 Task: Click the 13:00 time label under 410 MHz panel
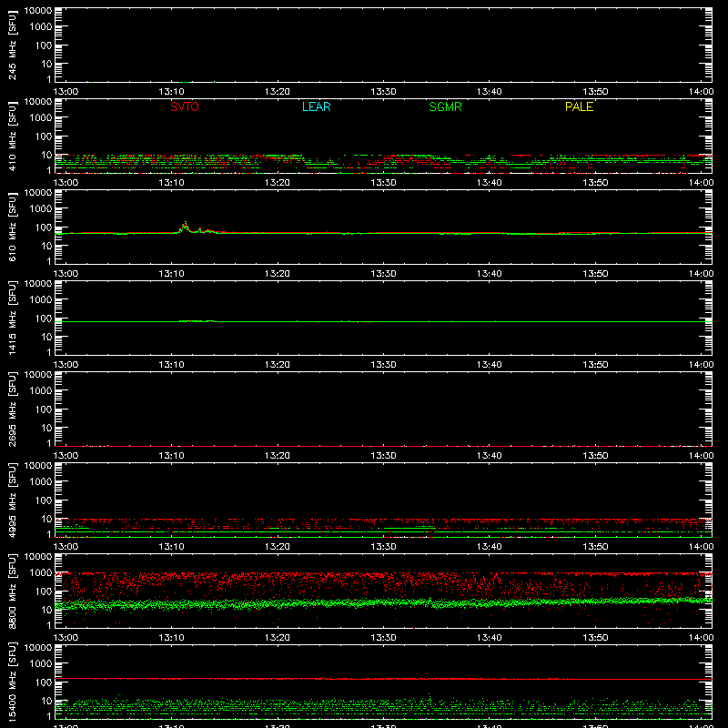pyautogui.click(x=66, y=183)
